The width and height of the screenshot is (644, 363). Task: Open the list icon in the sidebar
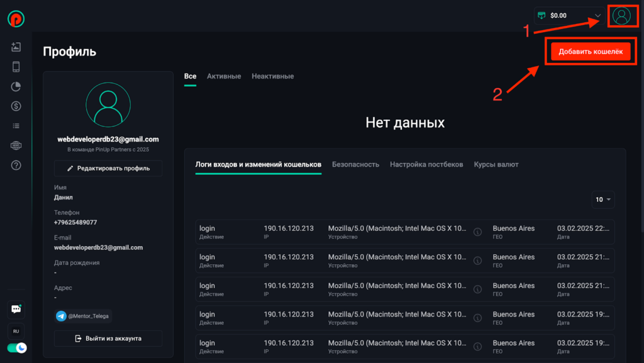[16, 126]
